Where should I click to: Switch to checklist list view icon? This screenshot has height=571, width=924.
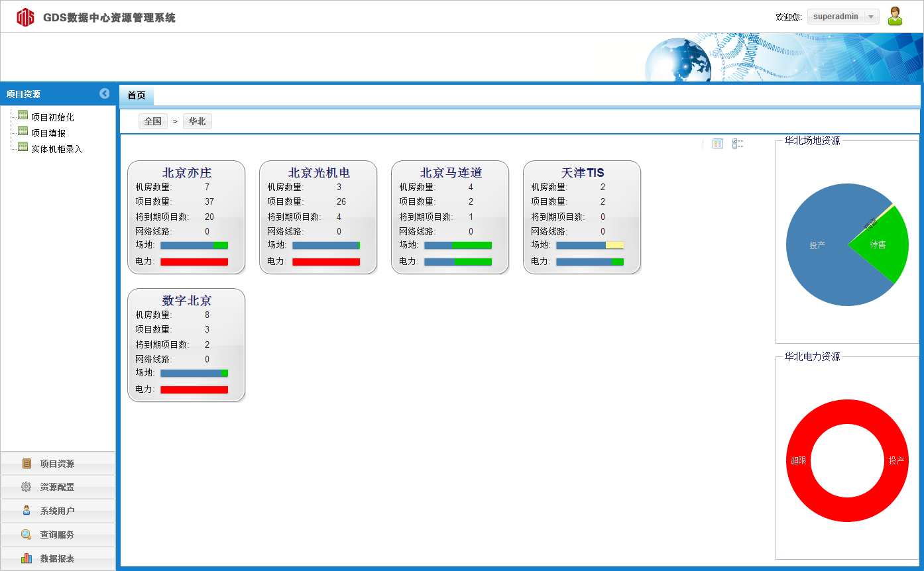[x=737, y=144]
